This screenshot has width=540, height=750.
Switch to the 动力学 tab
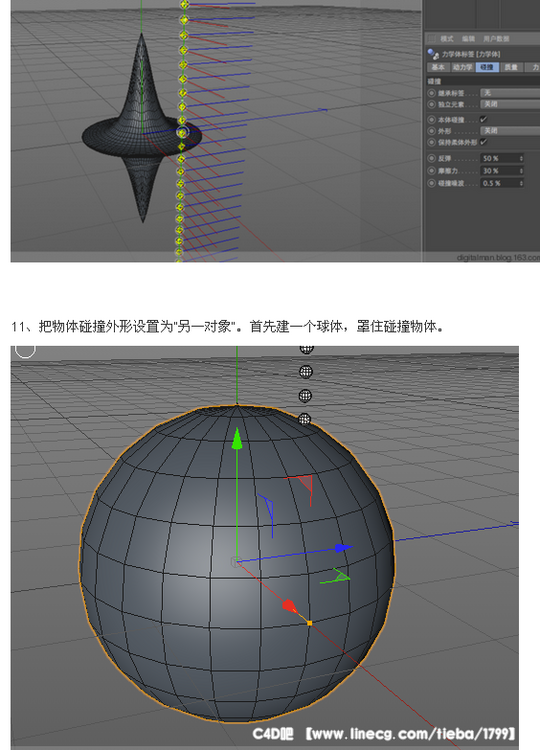tap(463, 67)
